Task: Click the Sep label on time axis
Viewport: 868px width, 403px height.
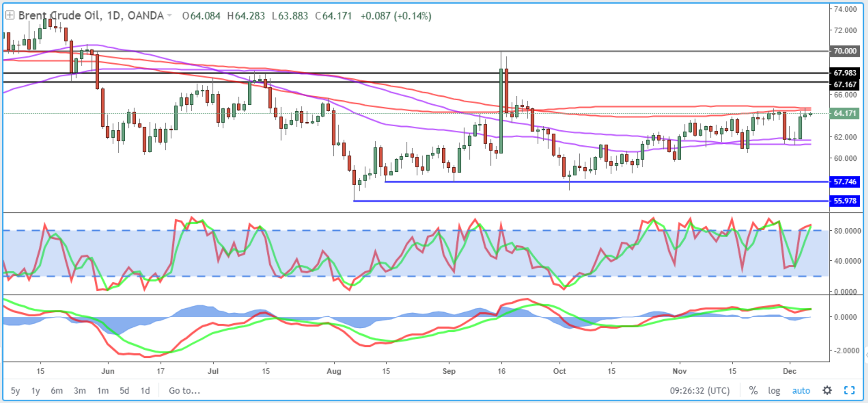Action: click(449, 371)
